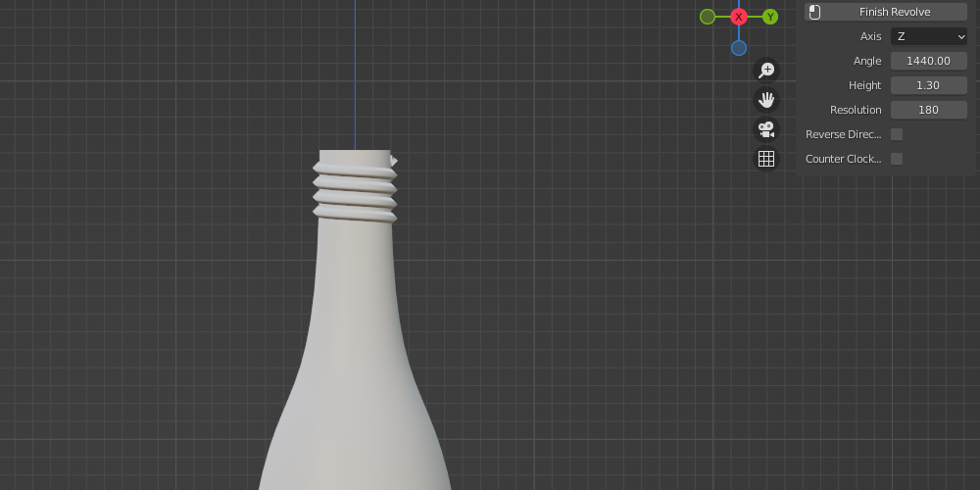Click the dark green negative Y gizmo circle
This screenshot has height=490, width=980.
(708, 17)
